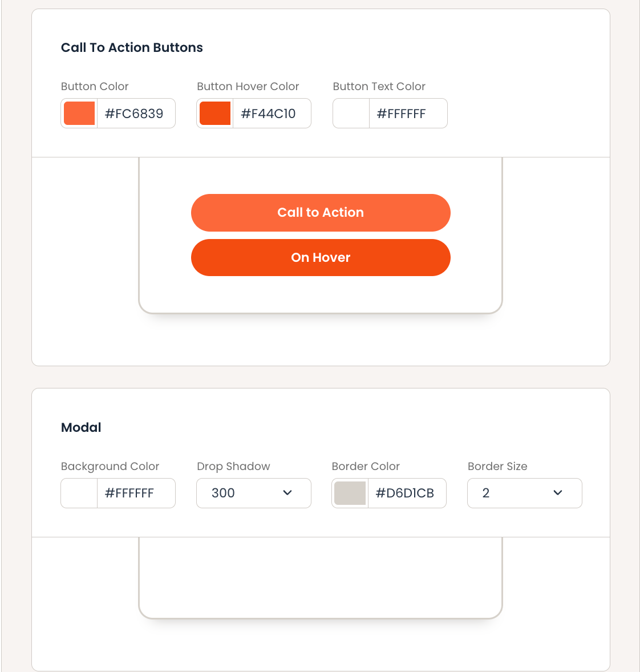Click the Button Hover Color swatch

coord(215,114)
